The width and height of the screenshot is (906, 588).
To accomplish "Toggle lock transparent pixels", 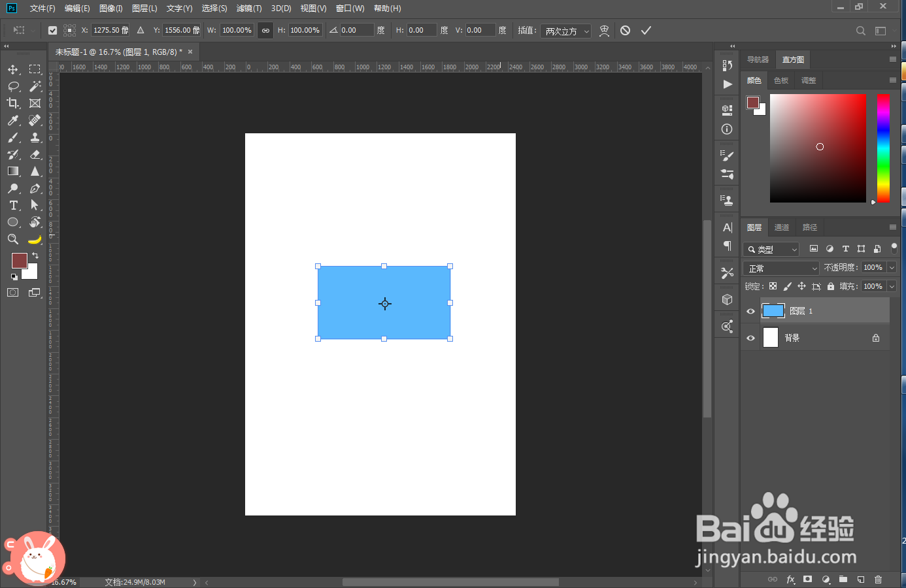I will coord(773,286).
